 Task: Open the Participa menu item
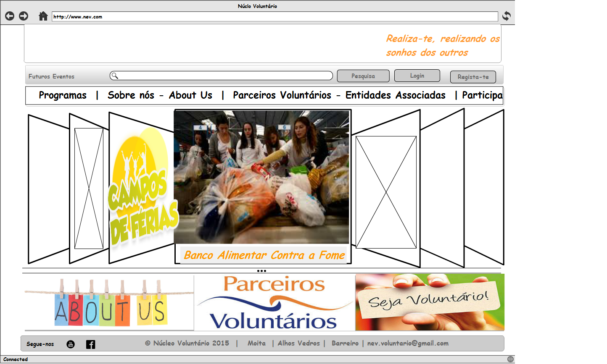pos(482,95)
